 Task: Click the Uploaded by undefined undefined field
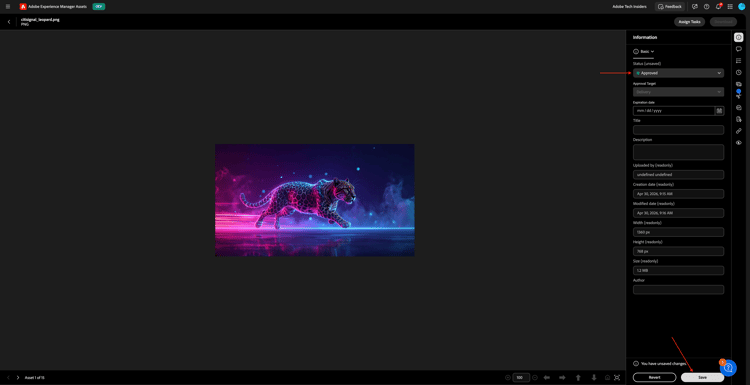point(678,175)
